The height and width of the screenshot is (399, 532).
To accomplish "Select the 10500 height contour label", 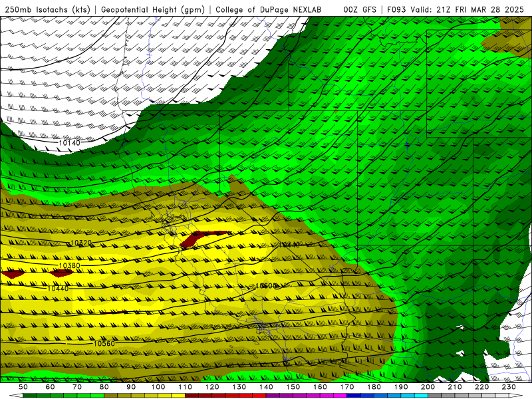I will (266, 286).
